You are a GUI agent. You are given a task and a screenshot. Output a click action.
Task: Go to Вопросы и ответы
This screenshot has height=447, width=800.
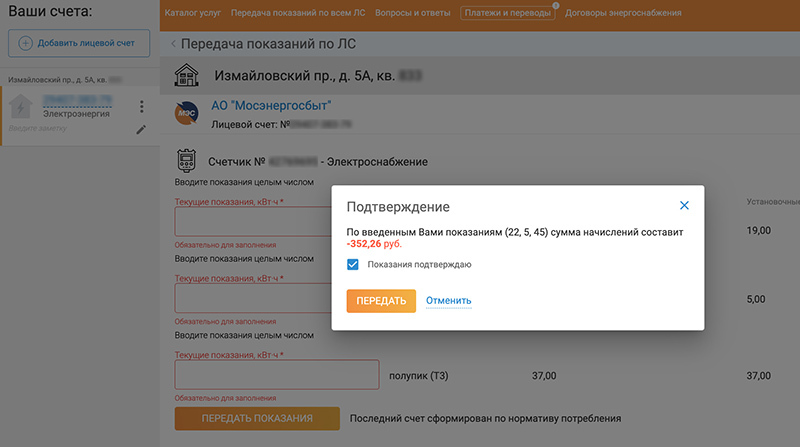(413, 13)
